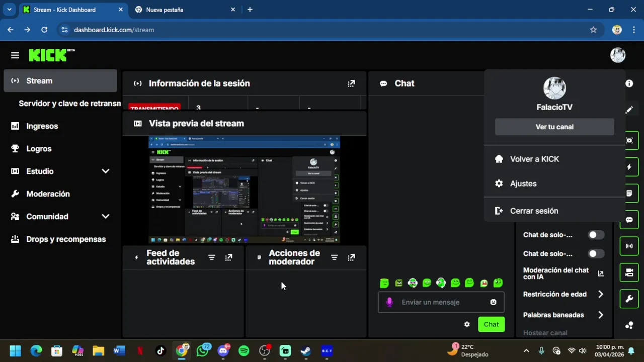The image size is (644, 362).
Task: Open a new browser tab
Action: [x=250, y=10]
